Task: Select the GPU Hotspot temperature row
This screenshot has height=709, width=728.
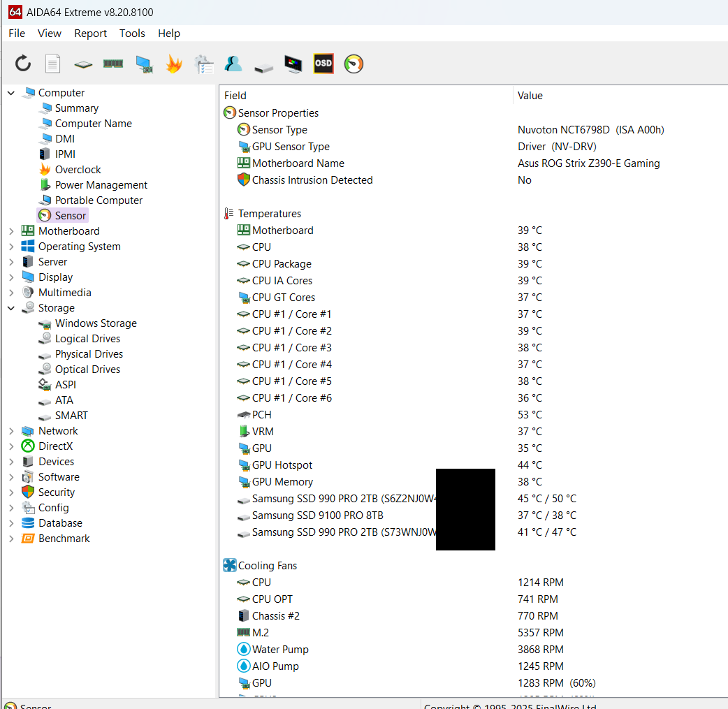Action: [x=282, y=465]
